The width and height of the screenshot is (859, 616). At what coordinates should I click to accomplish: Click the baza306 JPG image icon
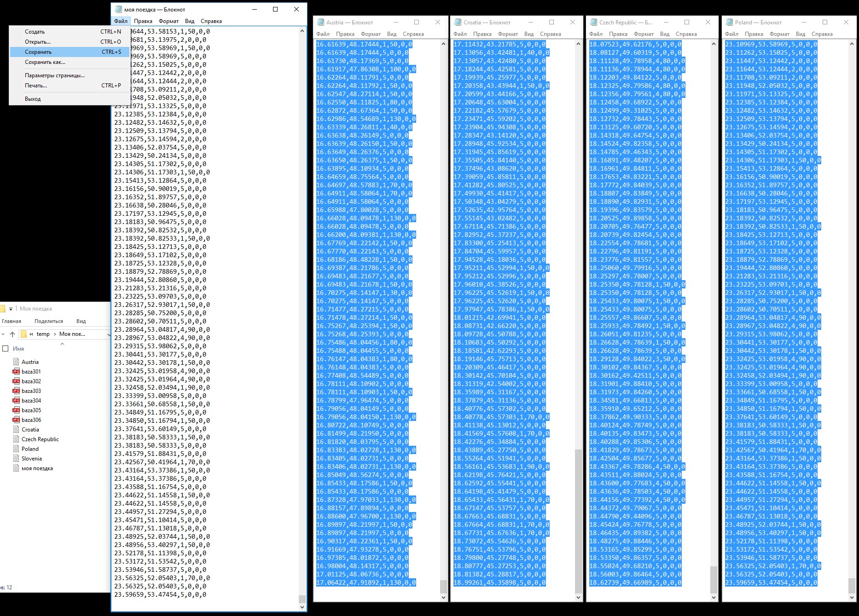point(16,420)
